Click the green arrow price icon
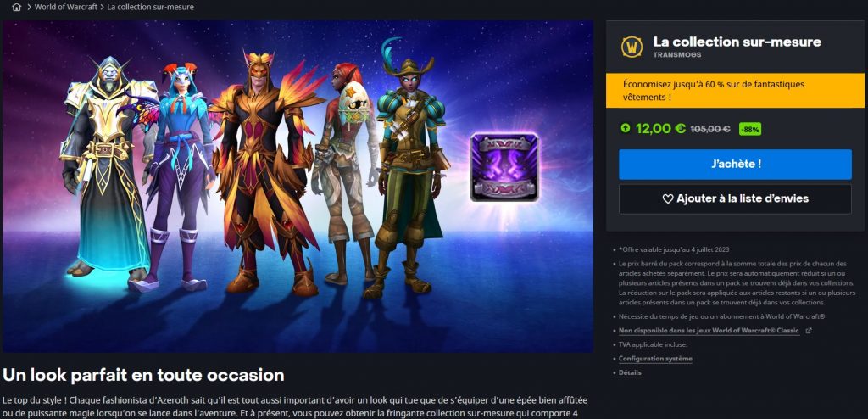This screenshot has height=419, width=868. 625,129
